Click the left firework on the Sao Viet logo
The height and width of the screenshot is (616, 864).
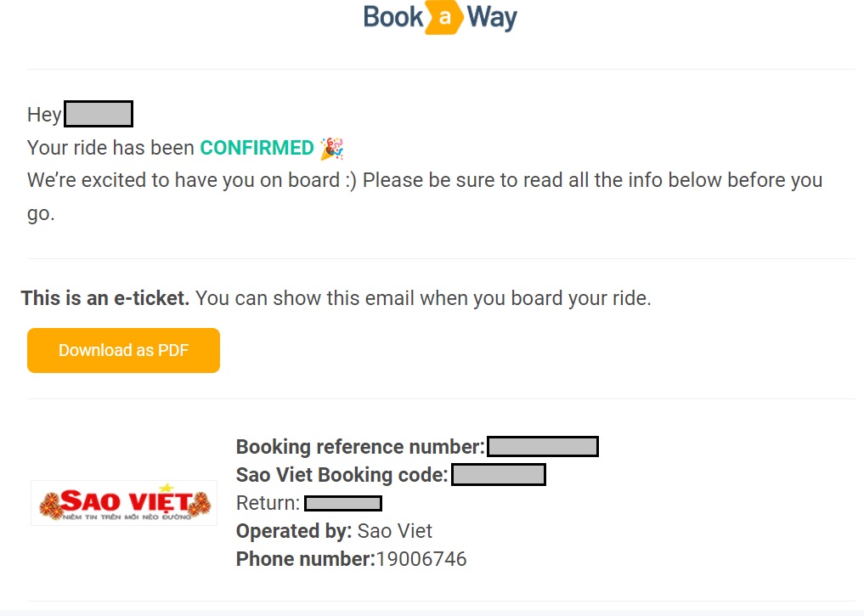(x=51, y=506)
